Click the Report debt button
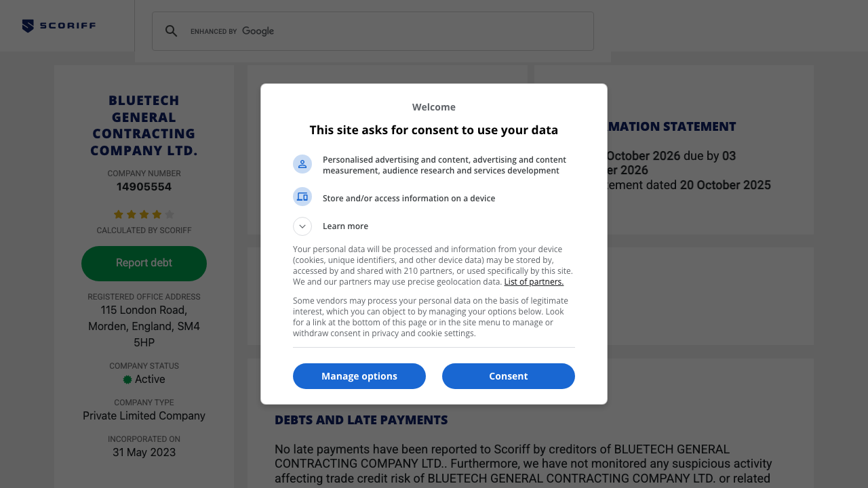Screen dimensions: 868x488 tap(144, 263)
